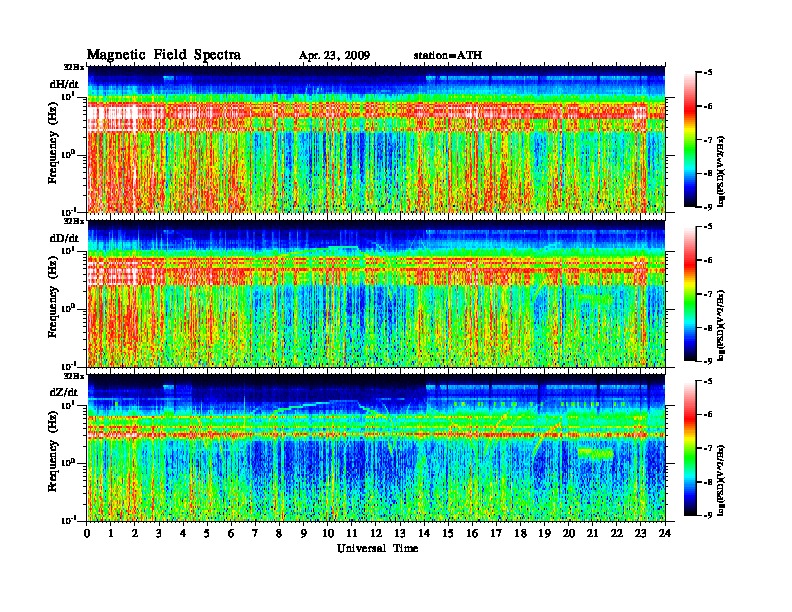Click the "1" tick on Universal Time axis

click(111, 533)
